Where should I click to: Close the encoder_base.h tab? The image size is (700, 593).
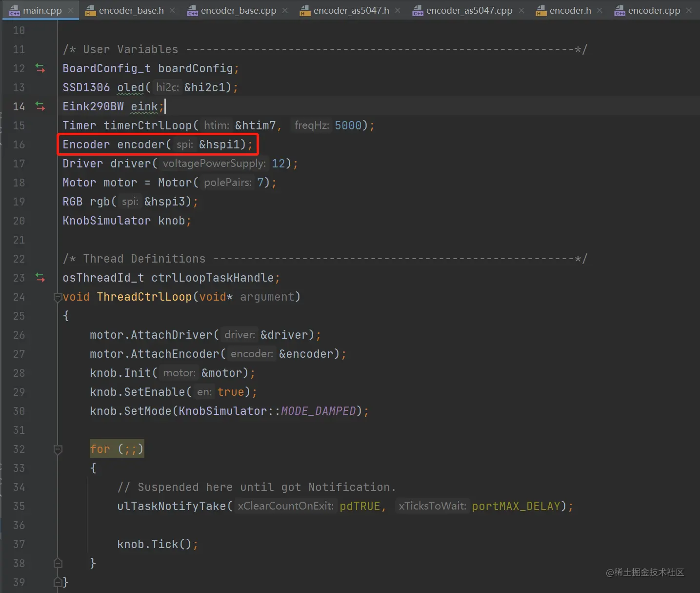(172, 10)
